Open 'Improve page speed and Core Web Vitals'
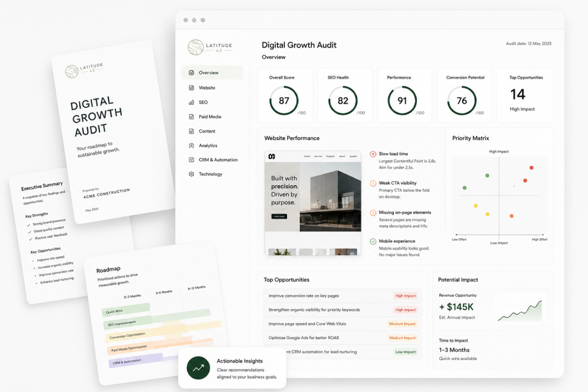 pos(342,324)
